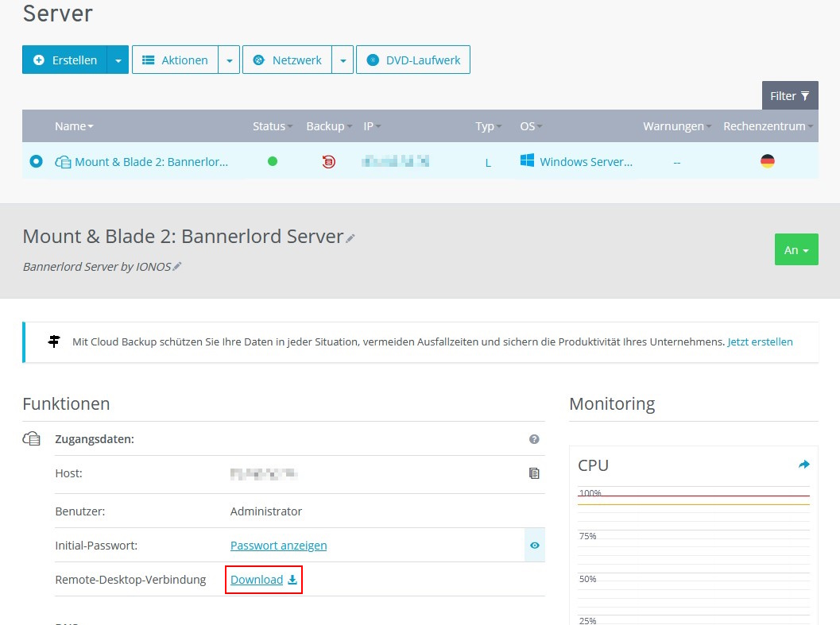The image size is (840, 625).
Task: Click the signpost icon in Cloud Backup notice
Action: click(54, 341)
